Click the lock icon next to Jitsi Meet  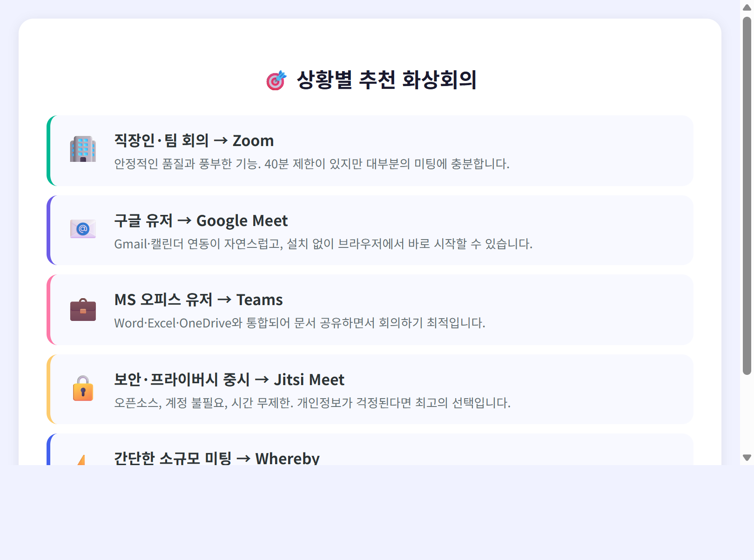pyautogui.click(x=83, y=389)
